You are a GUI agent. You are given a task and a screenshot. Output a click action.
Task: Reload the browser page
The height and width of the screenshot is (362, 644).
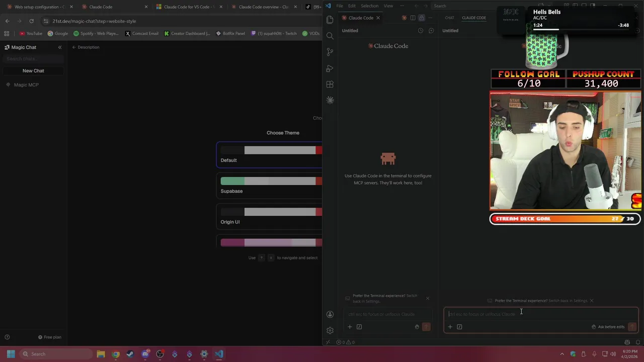tap(31, 21)
